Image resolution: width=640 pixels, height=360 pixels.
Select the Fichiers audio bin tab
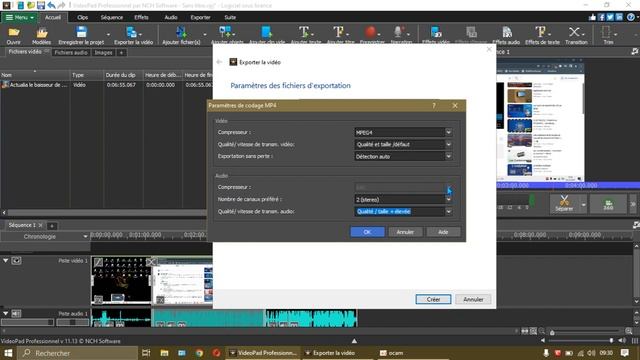coord(71,53)
